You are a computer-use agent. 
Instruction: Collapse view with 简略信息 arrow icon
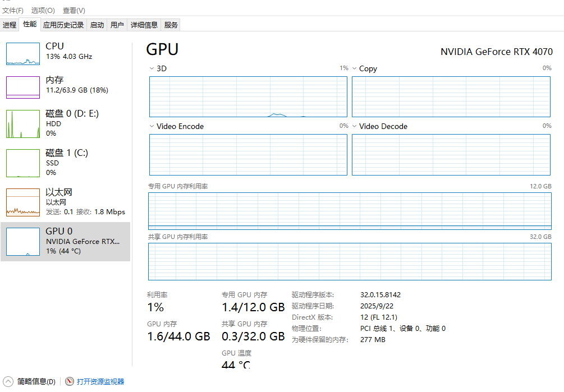coord(7,381)
